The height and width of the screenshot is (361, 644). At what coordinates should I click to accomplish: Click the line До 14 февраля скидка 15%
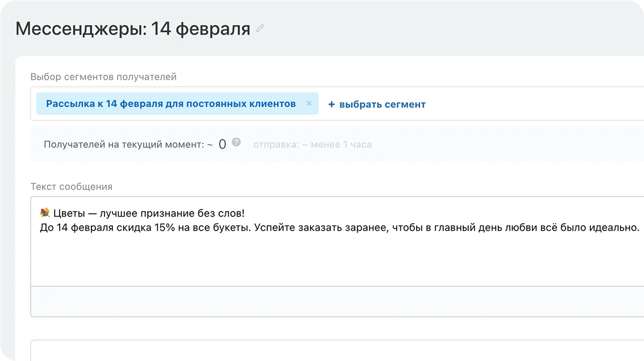point(340,228)
